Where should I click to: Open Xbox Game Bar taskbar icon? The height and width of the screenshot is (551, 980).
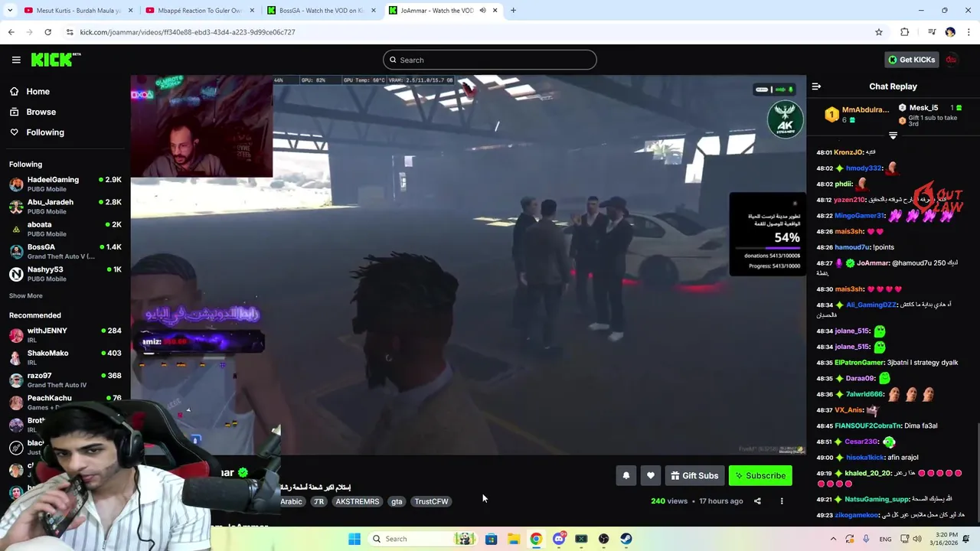click(581, 539)
